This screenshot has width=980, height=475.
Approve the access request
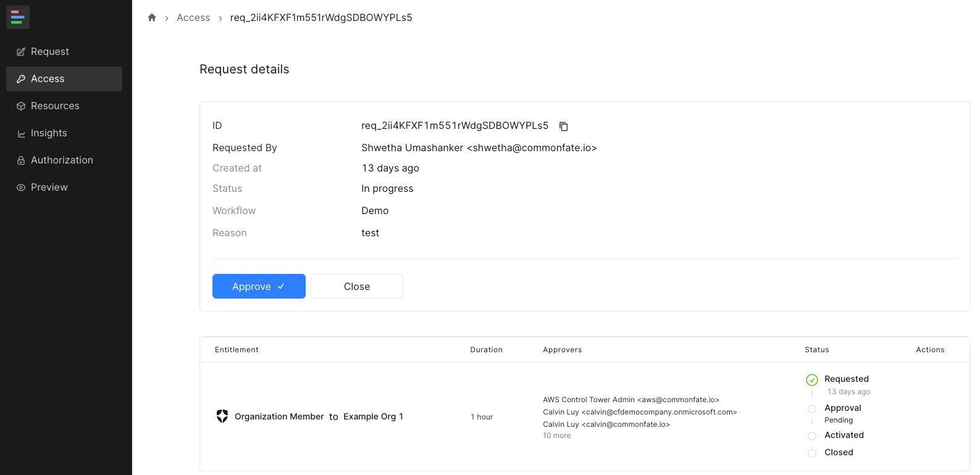pyautogui.click(x=259, y=286)
